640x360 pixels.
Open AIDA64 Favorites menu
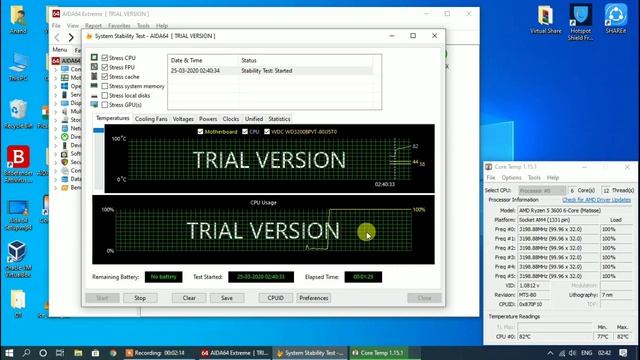pos(119,26)
